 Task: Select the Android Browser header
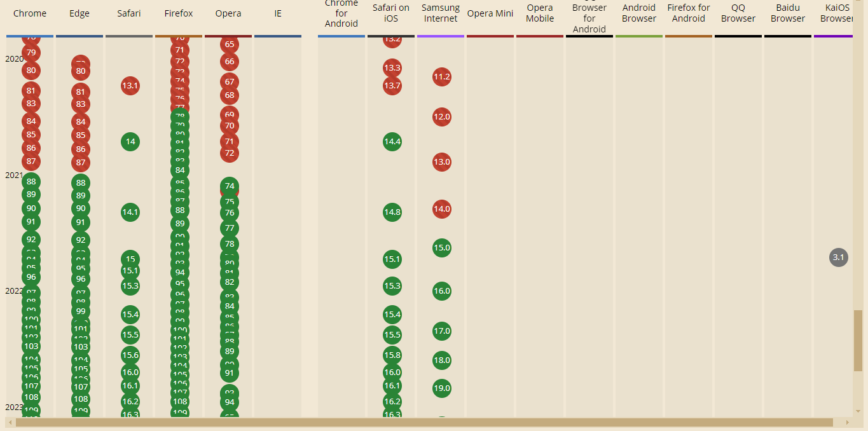639,13
